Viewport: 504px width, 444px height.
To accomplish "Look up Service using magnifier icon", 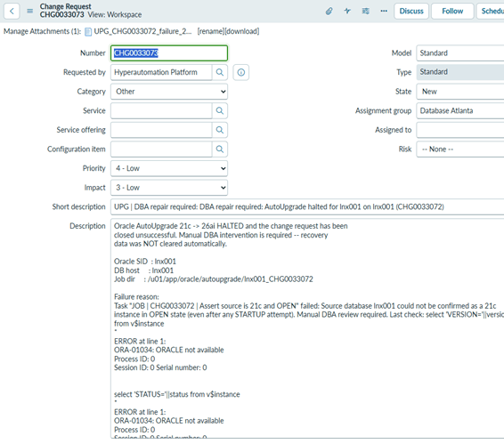I will [220, 111].
